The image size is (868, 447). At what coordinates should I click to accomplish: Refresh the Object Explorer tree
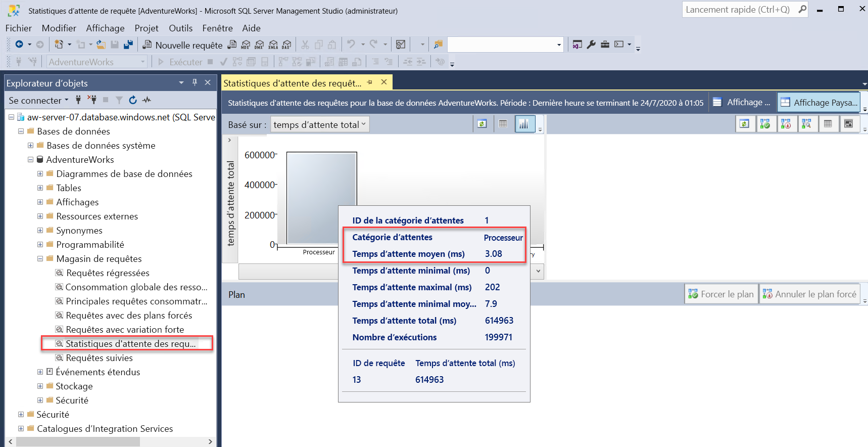click(x=133, y=100)
